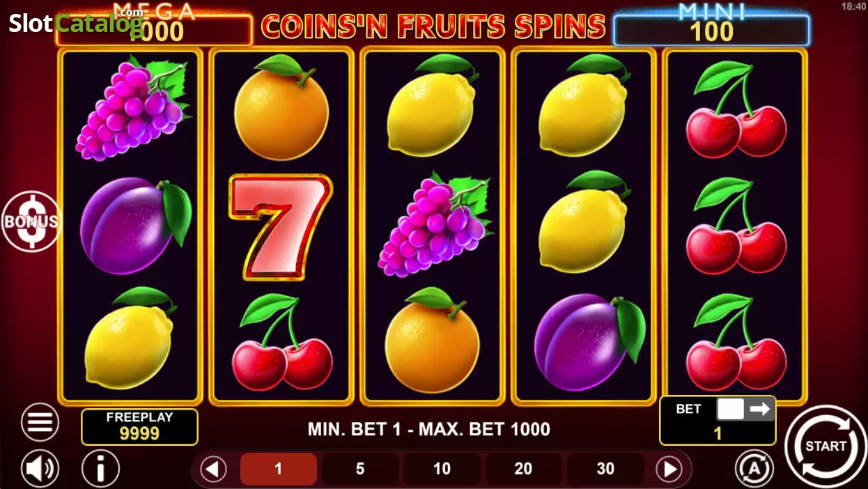This screenshot has height=489, width=868.
Task: Click the grapes symbol on first reel
Action: click(132, 110)
